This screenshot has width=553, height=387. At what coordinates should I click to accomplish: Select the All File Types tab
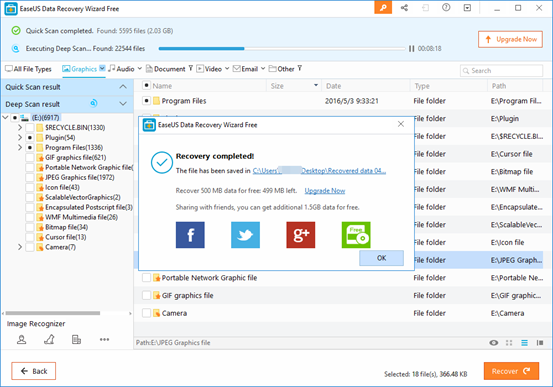coord(28,69)
